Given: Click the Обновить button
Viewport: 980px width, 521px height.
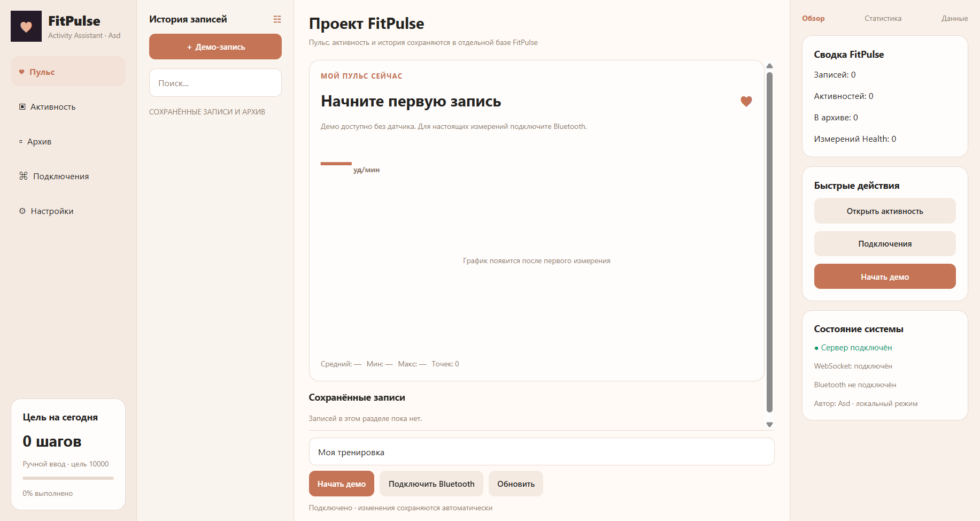Looking at the screenshot, I should point(516,484).
